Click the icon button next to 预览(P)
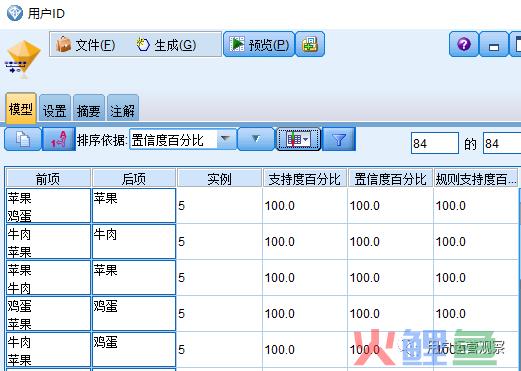The image size is (521, 371). [x=310, y=44]
